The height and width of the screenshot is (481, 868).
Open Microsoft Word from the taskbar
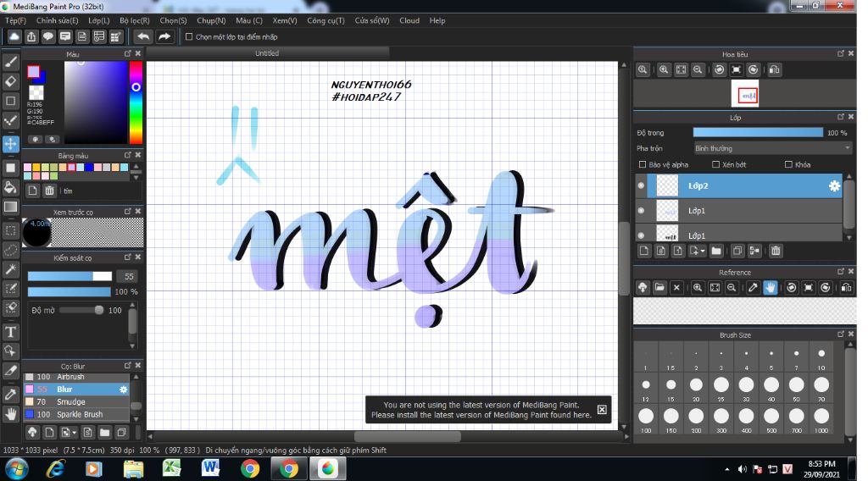click(x=210, y=469)
